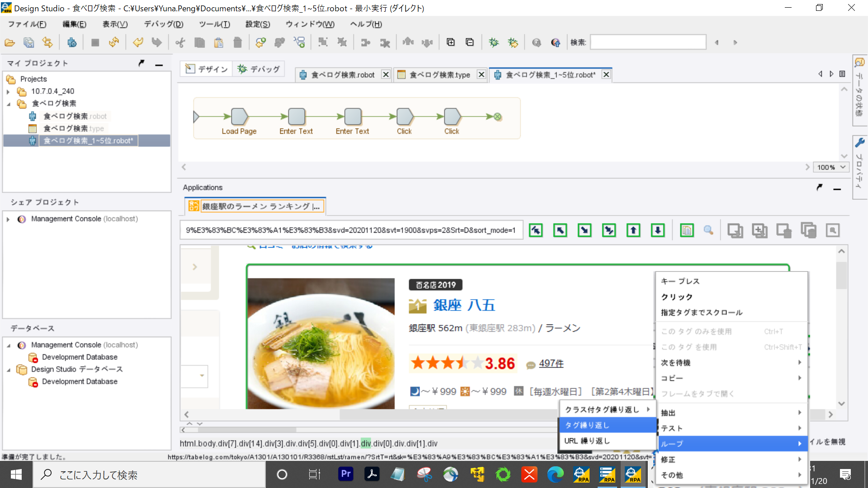Open the 編集(E) menu
Viewport: 868px width, 488px height.
(74, 24)
